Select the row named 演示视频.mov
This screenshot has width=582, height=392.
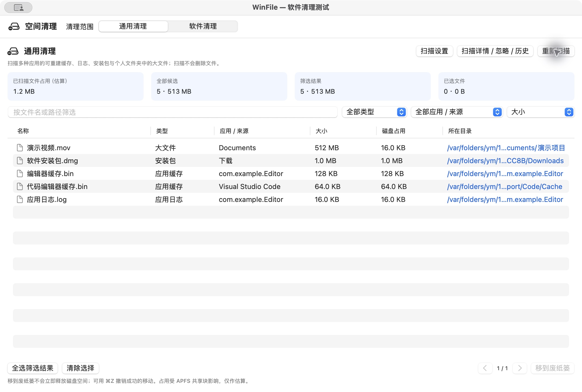click(291, 148)
